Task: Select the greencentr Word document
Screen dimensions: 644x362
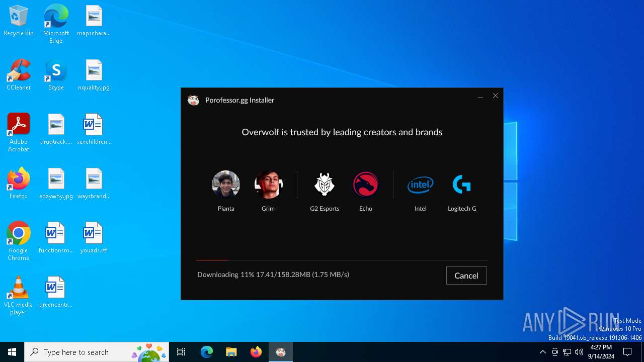Action: 56,293
